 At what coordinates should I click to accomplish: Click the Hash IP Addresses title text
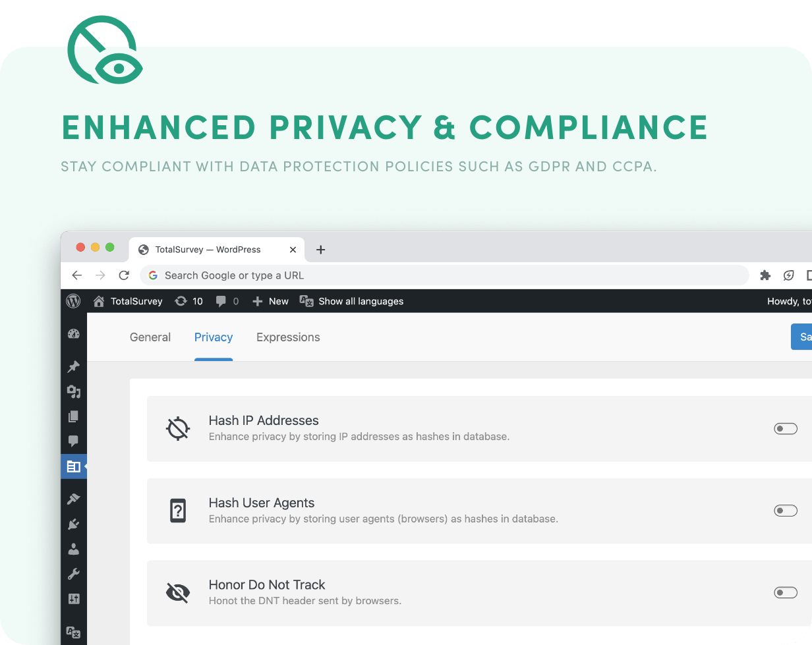[264, 420]
